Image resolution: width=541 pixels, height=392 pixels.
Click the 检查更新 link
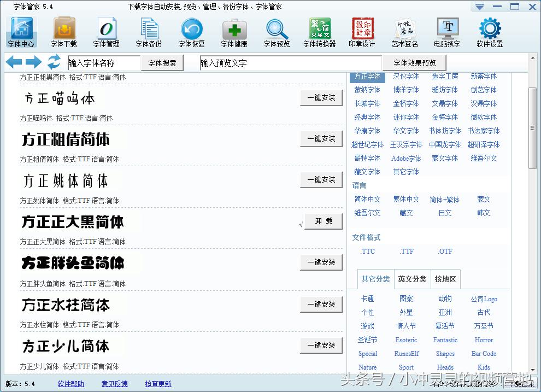point(158,384)
